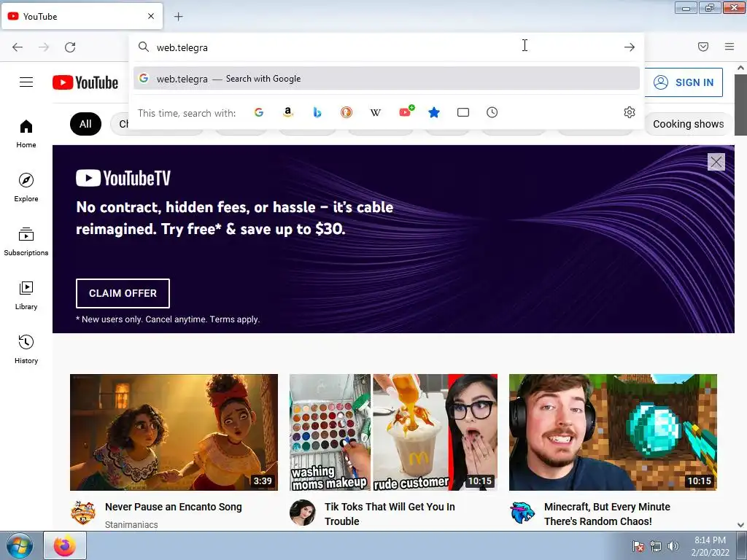The width and height of the screenshot is (747, 560).
Task: Go back using the browser back arrow
Action: [x=18, y=47]
